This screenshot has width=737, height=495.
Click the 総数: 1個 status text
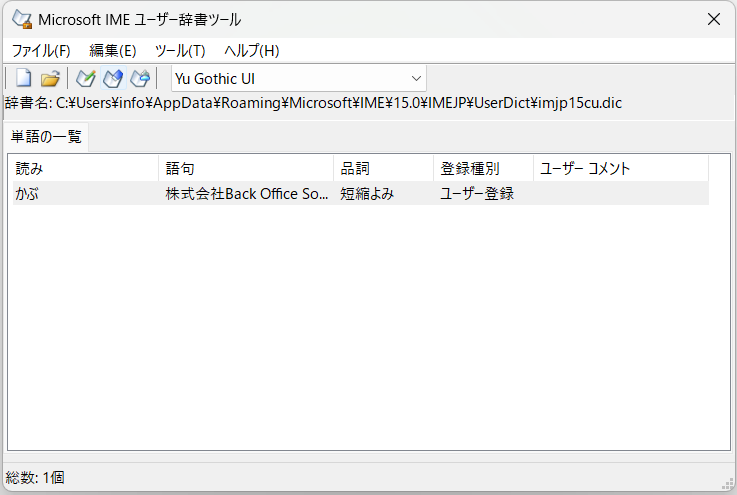pyautogui.click(x=35, y=478)
